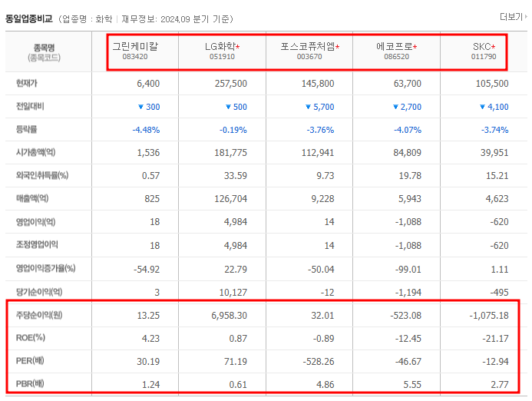
Task: Click sales value 5,943
Action: (x=410, y=199)
